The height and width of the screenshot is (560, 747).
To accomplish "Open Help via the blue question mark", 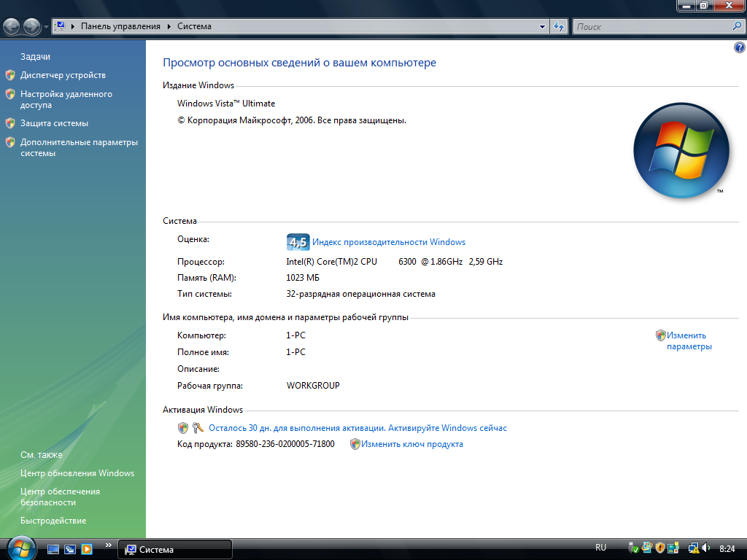I will coord(740,47).
